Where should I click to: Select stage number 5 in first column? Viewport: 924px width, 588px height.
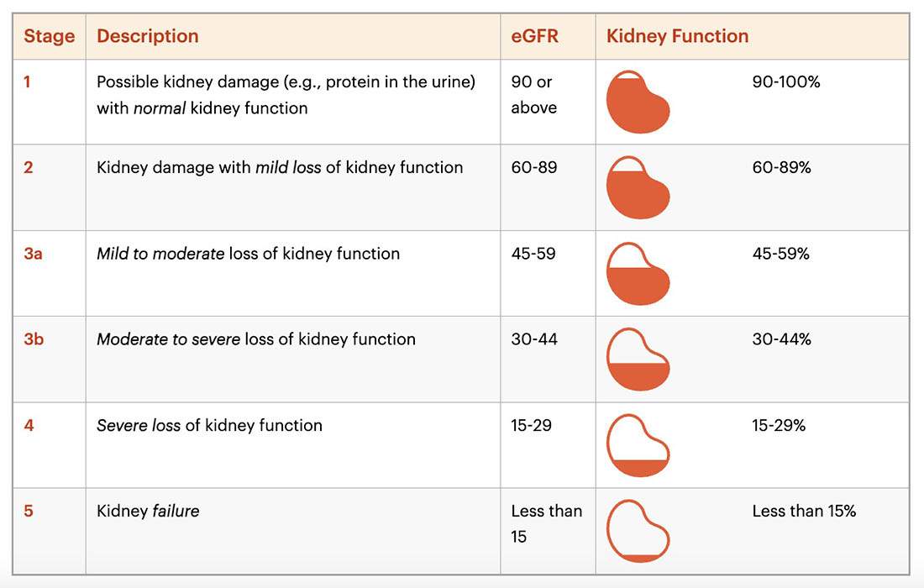(29, 511)
